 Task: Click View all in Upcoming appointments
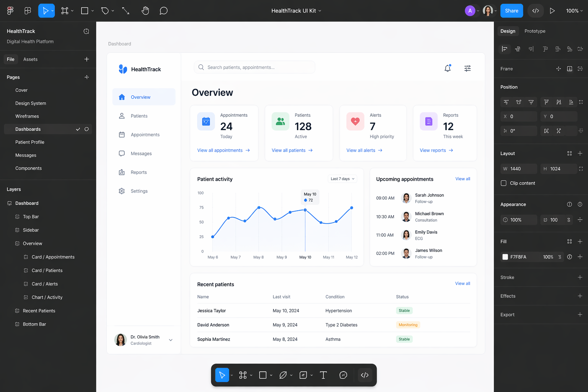[x=463, y=179]
